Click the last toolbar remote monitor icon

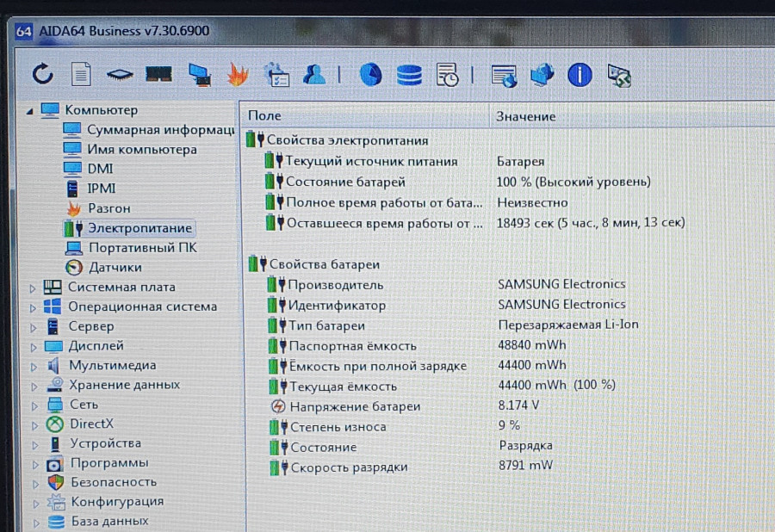pos(619,76)
